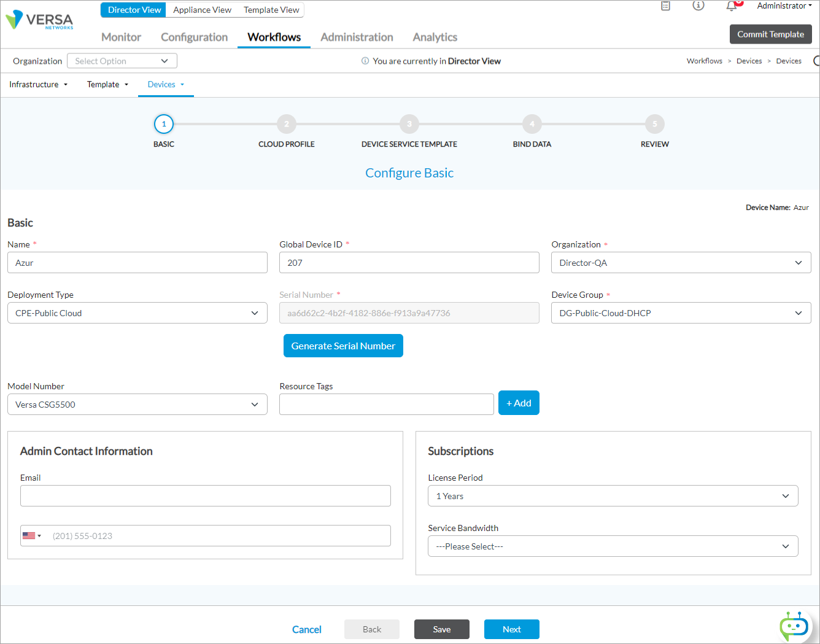The width and height of the screenshot is (820, 644).
Task: Click step 1 Basic circle
Action: pos(164,124)
